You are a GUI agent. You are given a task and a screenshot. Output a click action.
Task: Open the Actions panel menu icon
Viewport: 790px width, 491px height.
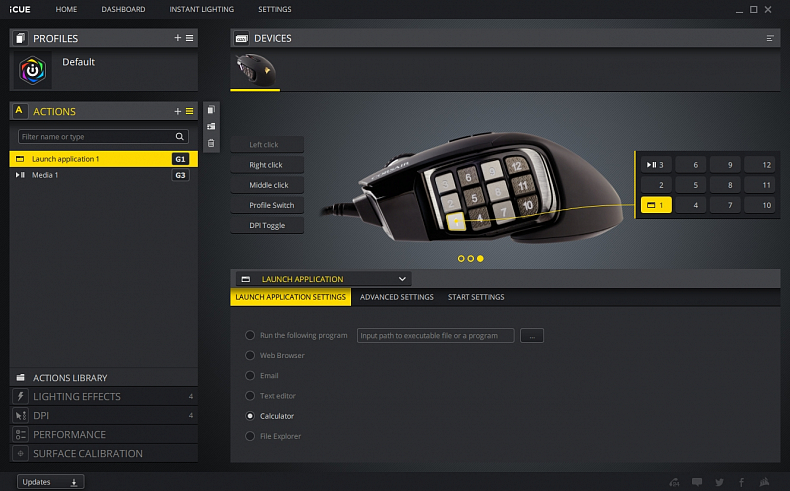(189, 111)
